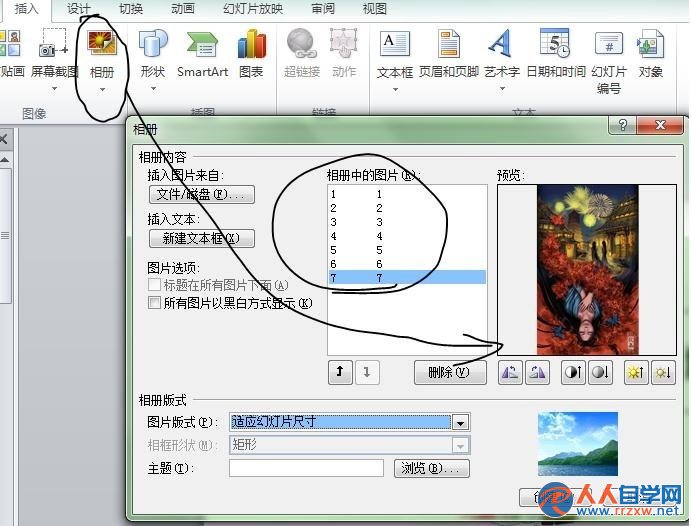Click the 删除 button
691x526 pixels.
pos(450,373)
